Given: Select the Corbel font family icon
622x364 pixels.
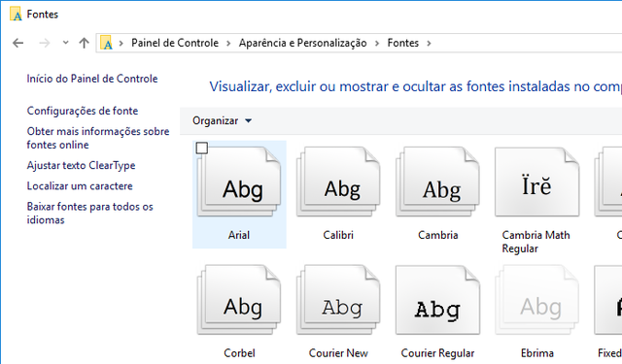Looking at the screenshot, I should (239, 300).
